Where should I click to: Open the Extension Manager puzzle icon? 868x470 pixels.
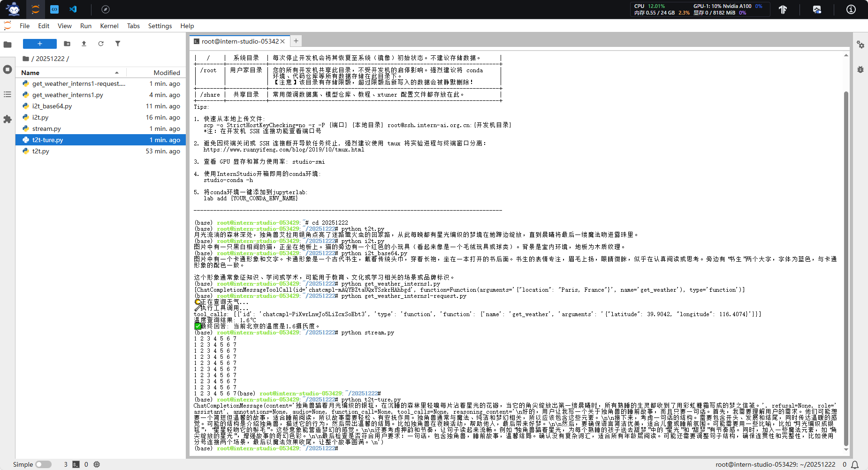(8, 119)
